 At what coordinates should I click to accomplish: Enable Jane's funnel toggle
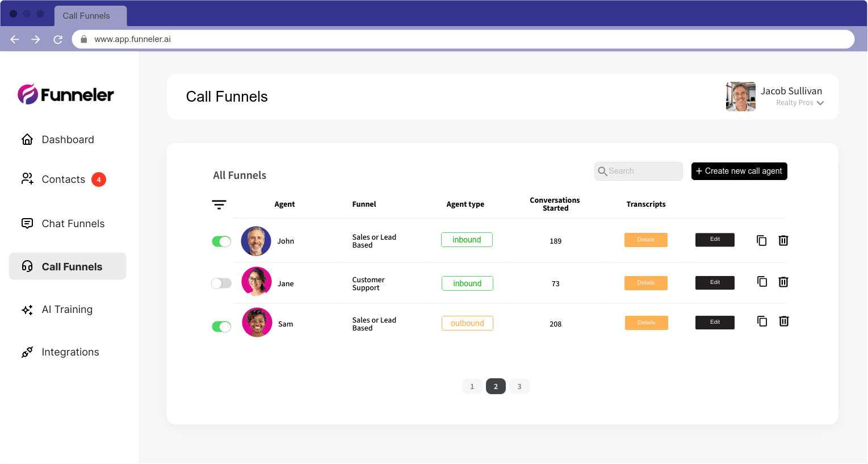(221, 283)
